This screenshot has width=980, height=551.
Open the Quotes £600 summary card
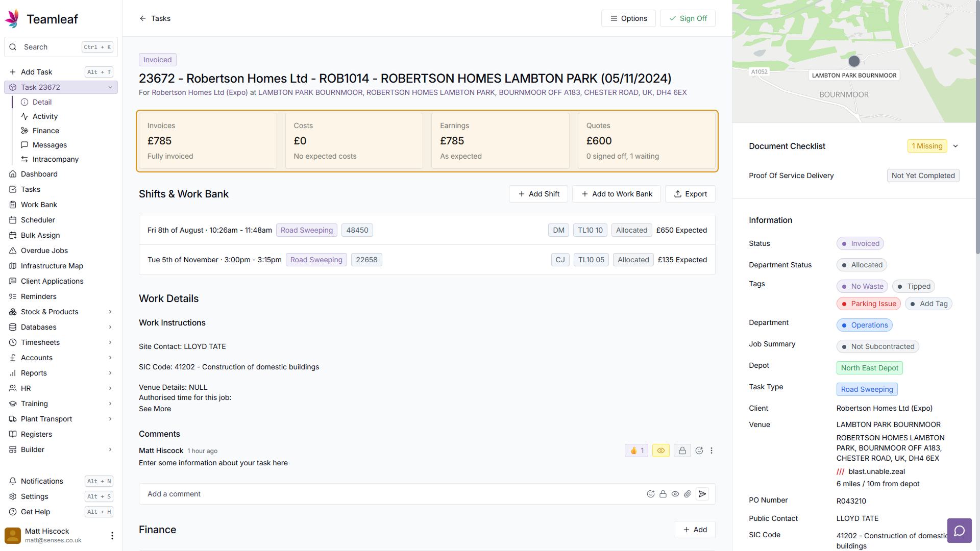tap(647, 141)
